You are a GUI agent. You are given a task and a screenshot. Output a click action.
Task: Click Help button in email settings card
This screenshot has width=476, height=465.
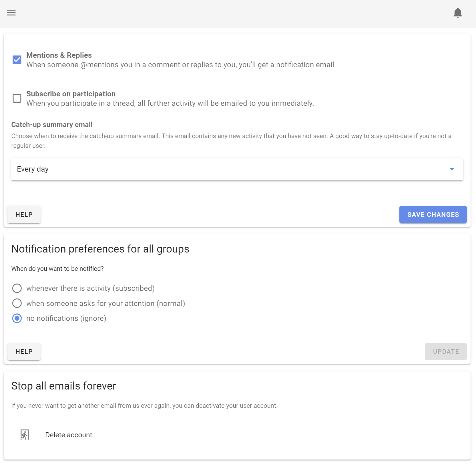tap(24, 214)
